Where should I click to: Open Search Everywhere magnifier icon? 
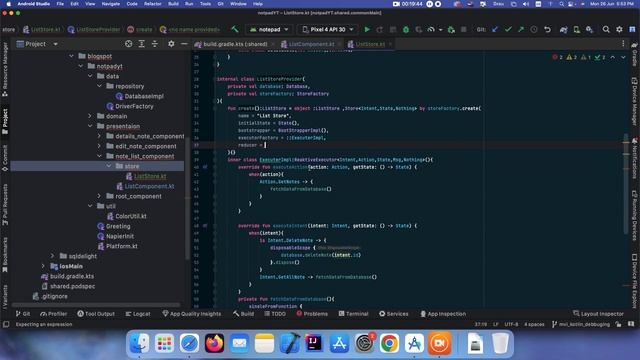[x=606, y=29]
